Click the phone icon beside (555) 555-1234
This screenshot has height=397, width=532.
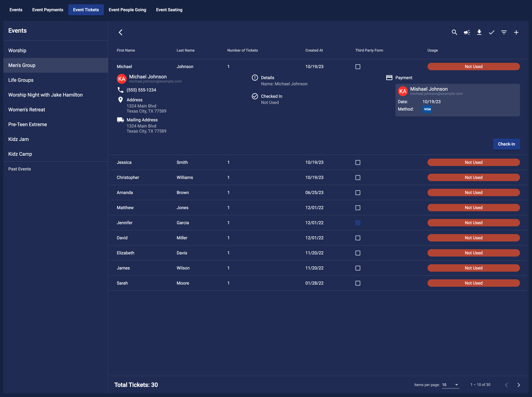121,90
